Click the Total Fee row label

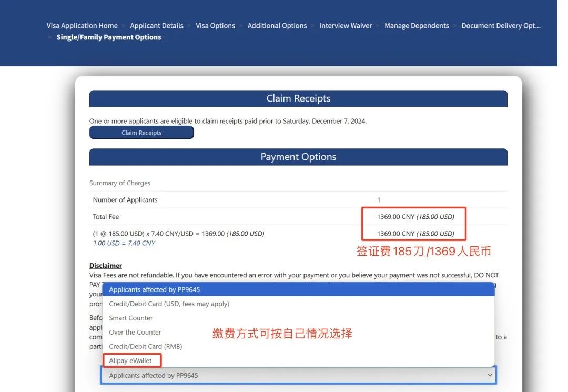click(106, 217)
